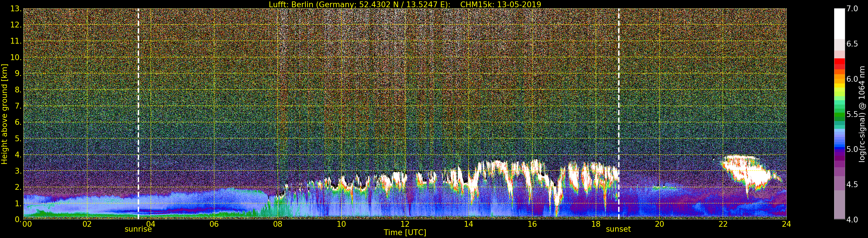Click the red band on the colorbar
The width and height of the screenshot is (868, 238).
click(x=839, y=63)
